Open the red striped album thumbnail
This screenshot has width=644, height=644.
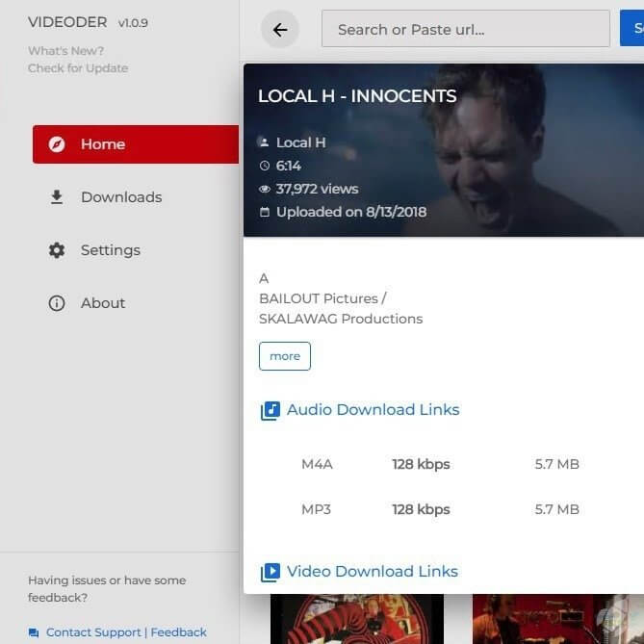click(357, 619)
